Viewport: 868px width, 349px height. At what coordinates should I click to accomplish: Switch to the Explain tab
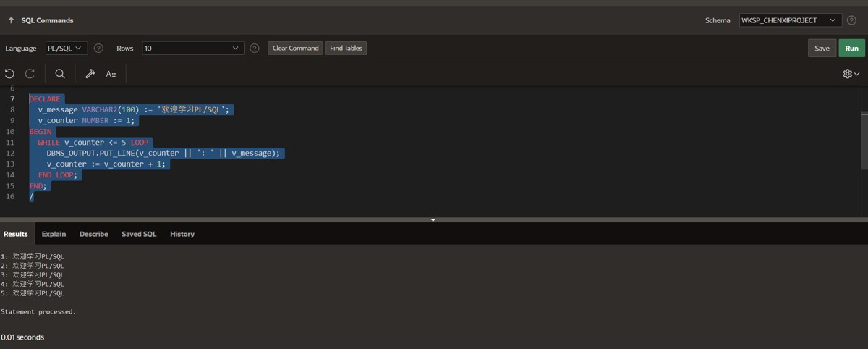54,234
